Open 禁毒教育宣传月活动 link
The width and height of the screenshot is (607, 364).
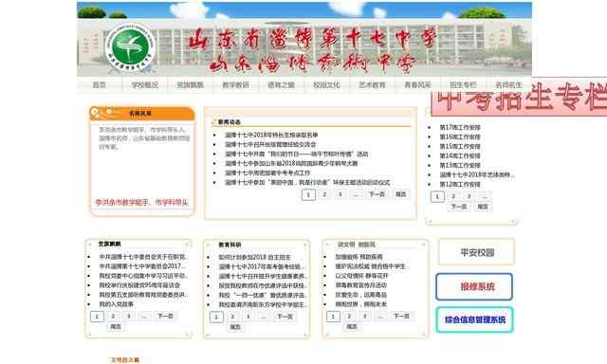pyautogui.click(x=360, y=285)
